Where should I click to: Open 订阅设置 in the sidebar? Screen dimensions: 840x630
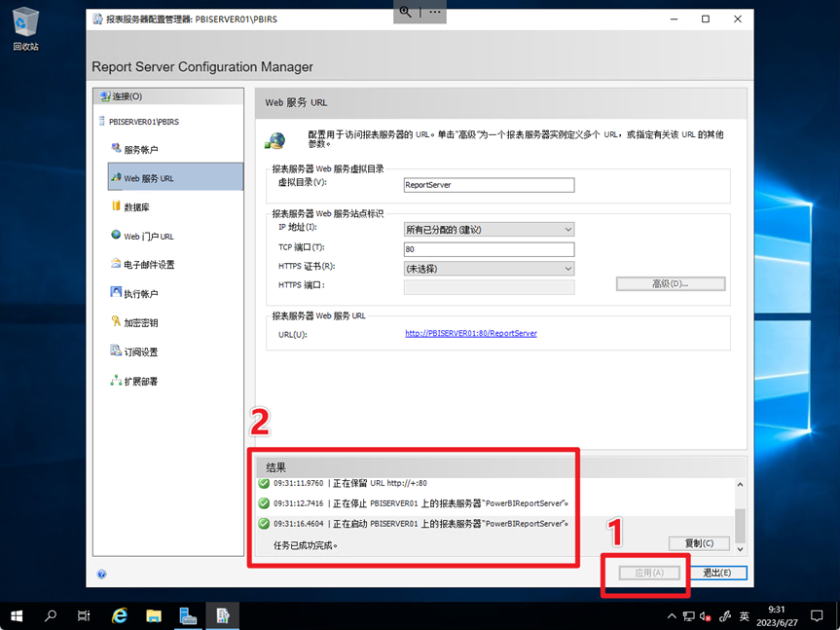pos(140,352)
